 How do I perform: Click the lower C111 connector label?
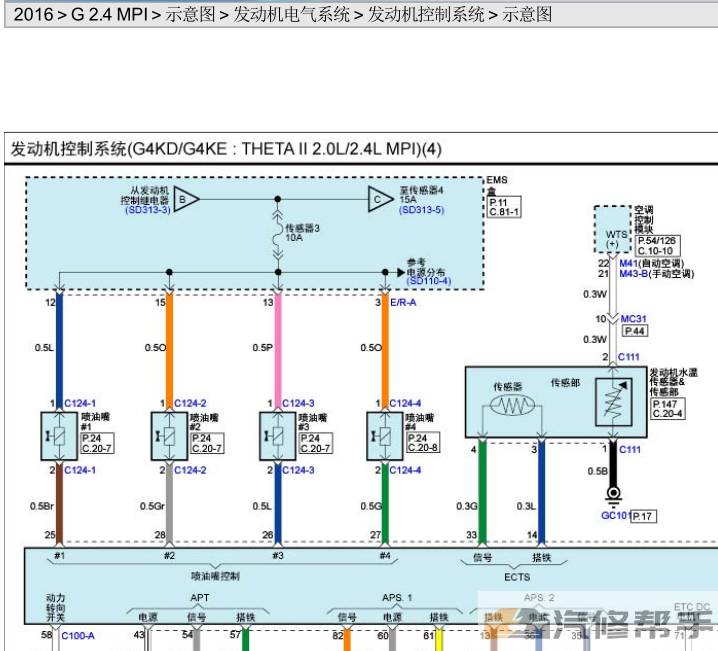[x=630, y=450]
